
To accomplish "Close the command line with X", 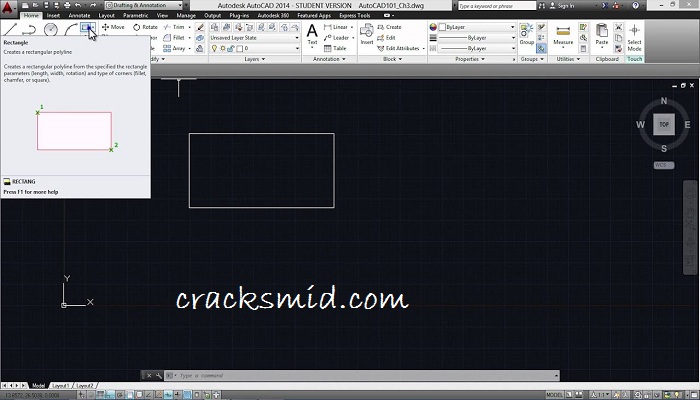I will [x=149, y=376].
